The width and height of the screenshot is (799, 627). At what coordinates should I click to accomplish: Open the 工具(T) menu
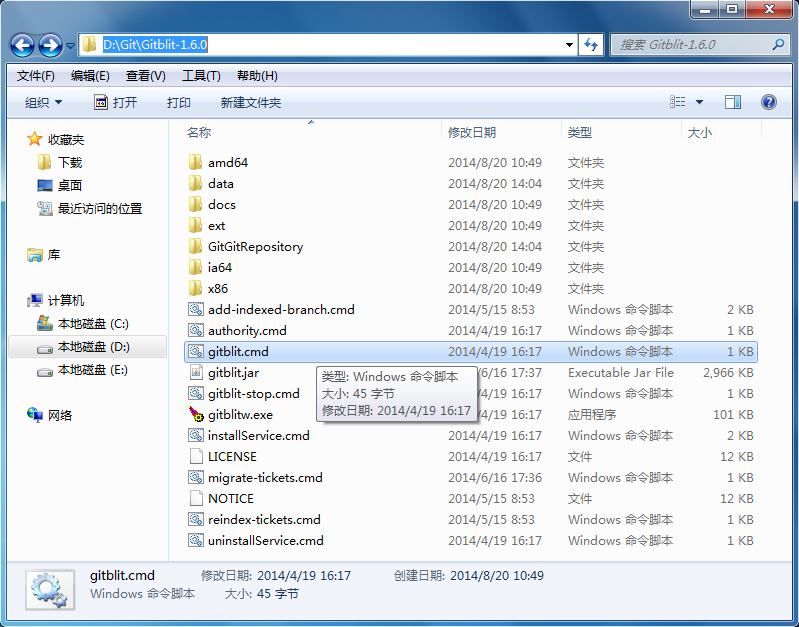[x=201, y=76]
